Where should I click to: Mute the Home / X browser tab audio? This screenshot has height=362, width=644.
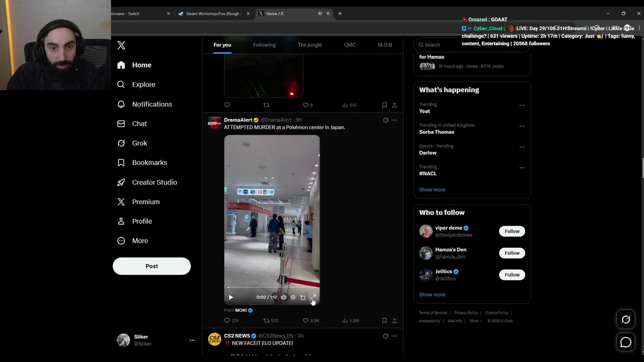pos(320,14)
